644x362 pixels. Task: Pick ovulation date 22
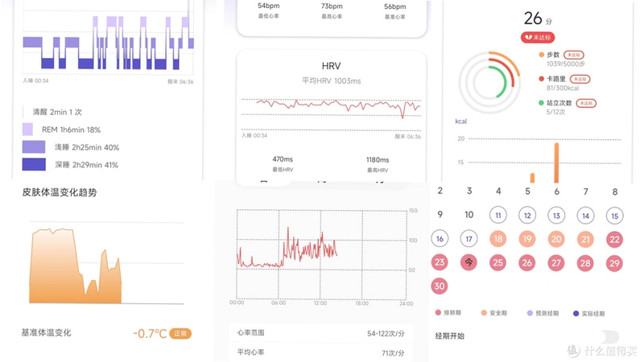(614, 240)
